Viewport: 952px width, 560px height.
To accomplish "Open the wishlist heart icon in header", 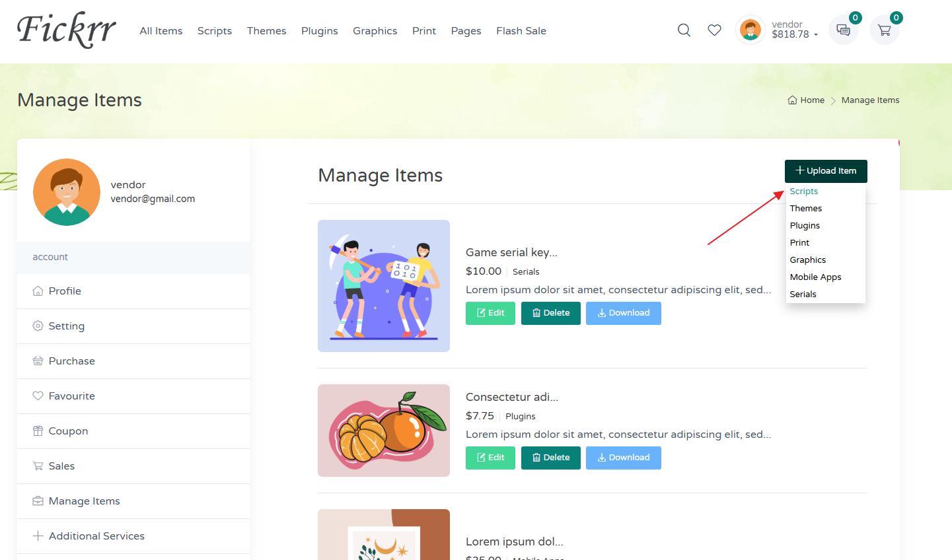I will click(714, 30).
